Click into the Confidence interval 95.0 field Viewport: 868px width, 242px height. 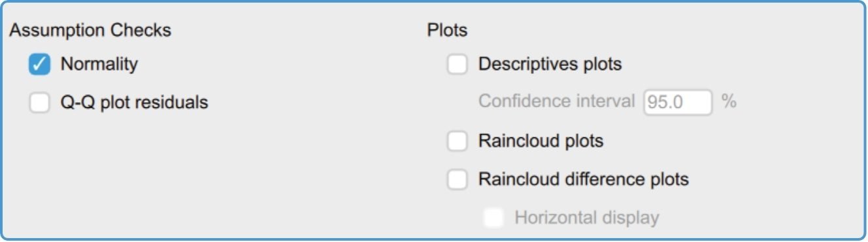coord(678,103)
